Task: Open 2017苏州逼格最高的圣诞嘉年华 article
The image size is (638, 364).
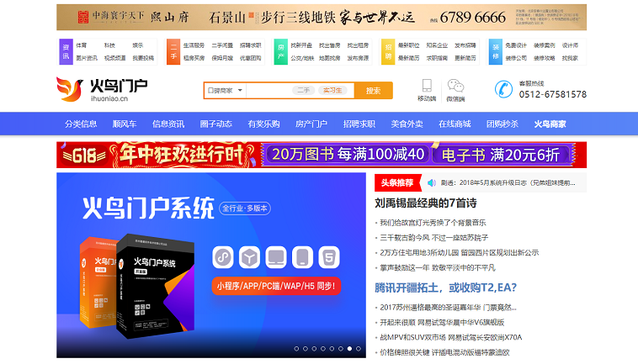Action: point(448,308)
